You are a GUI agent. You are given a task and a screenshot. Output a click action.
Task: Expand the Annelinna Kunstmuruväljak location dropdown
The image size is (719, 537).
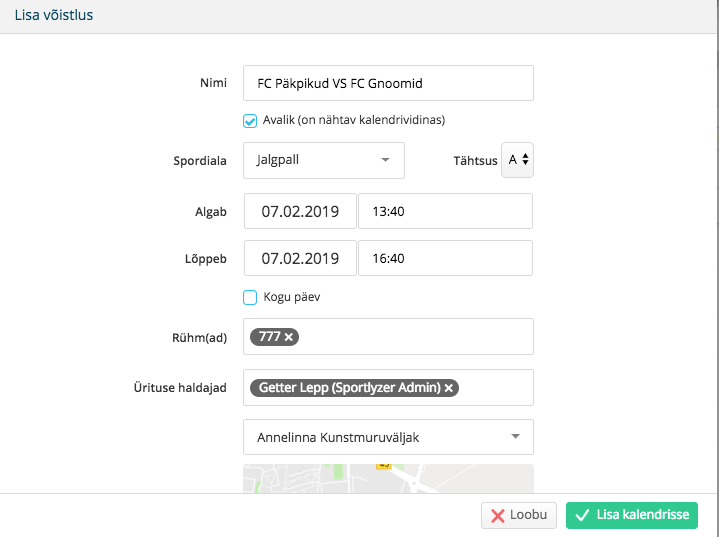pyautogui.click(x=388, y=437)
